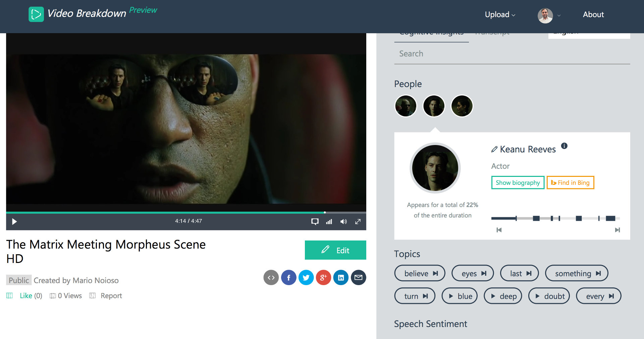Viewport: 644px width, 339px height.
Task: Click the 4:14 / 4:47 time display
Action: coord(189,221)
